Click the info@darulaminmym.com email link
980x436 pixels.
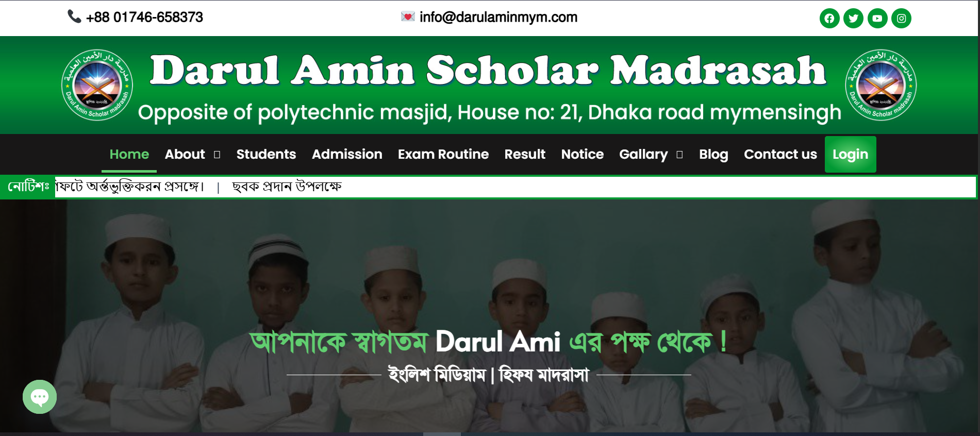(x=499, y=17)
